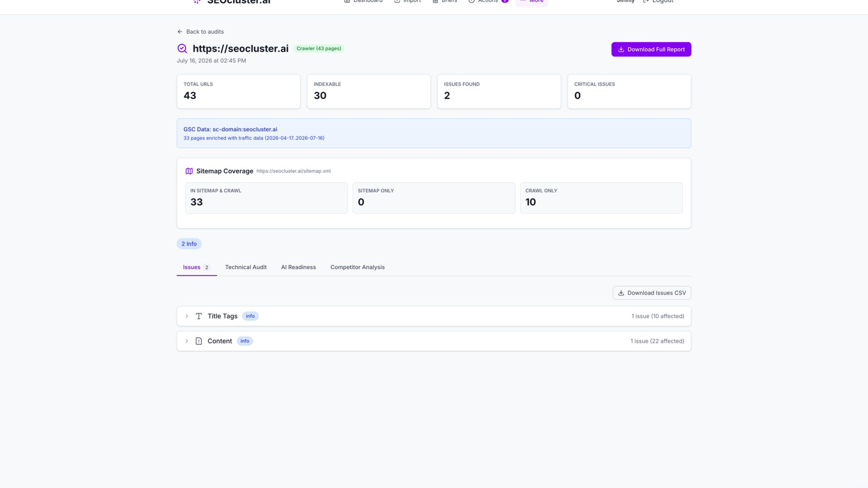
Task: Click the 2 Info filter badge
Action: pos(189,244)
